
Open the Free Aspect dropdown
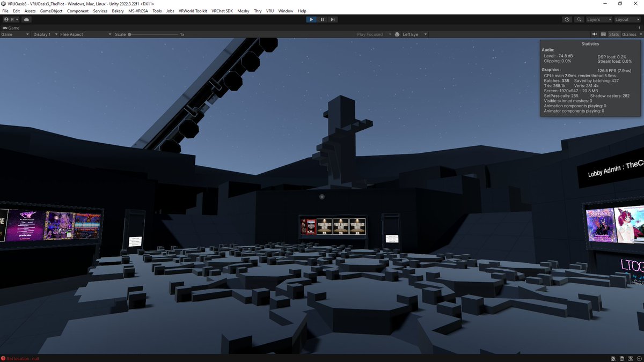(x=85, y=34)
